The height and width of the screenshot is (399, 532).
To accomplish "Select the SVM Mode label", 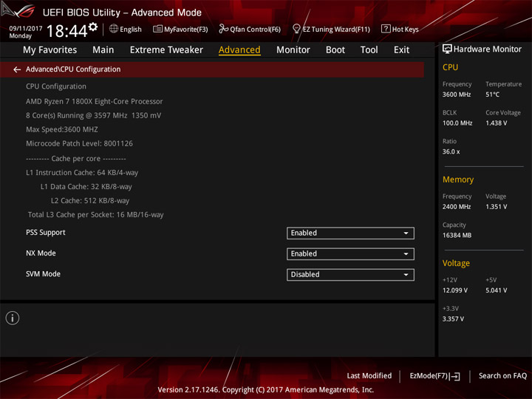I will click(43, 274).
